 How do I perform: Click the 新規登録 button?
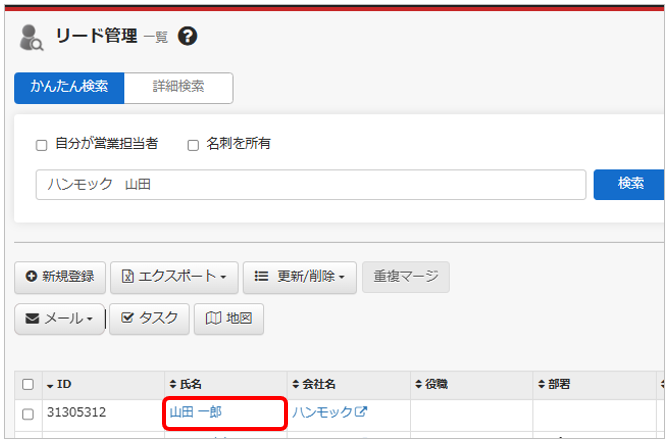60,277
